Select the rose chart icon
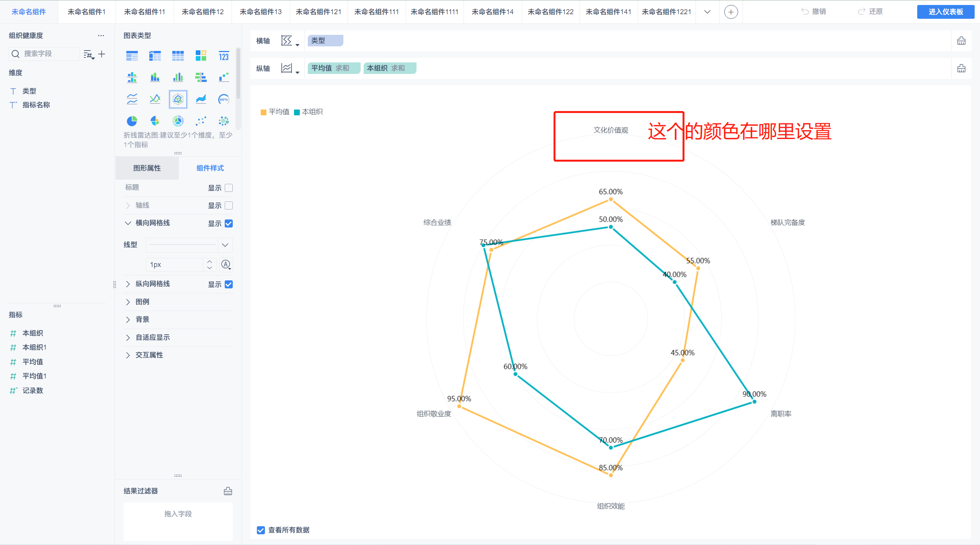Image resolution: width=980 pixels, height=545 pixels. [155, 121]
